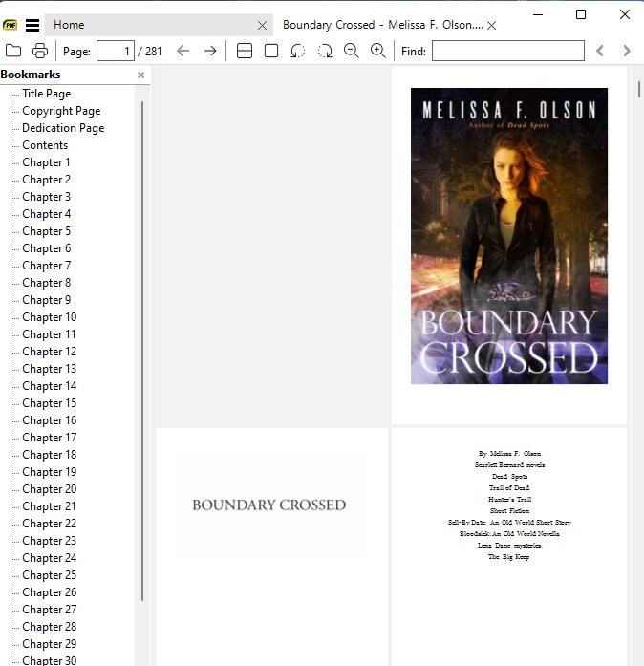Navigate to Chapter 27 bookmark
Viewport: 644px width, 666px height.
pyautogui.click(x=50, y=610)
